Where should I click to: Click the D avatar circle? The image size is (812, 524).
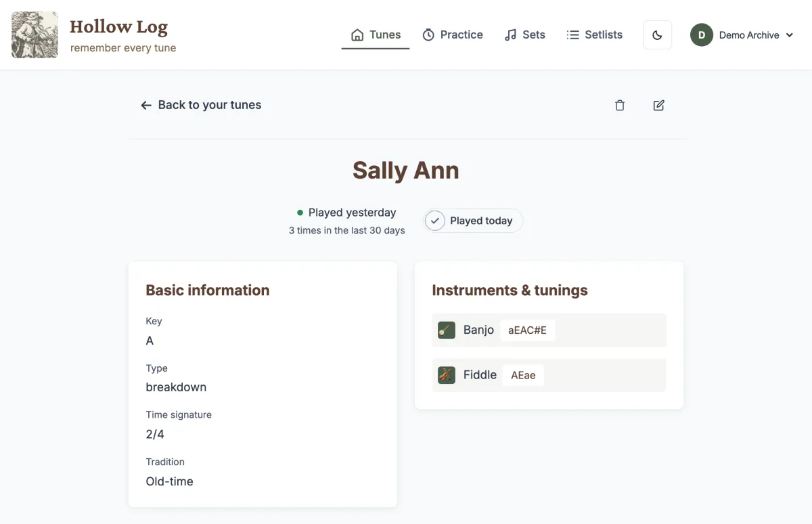point(702,35)
